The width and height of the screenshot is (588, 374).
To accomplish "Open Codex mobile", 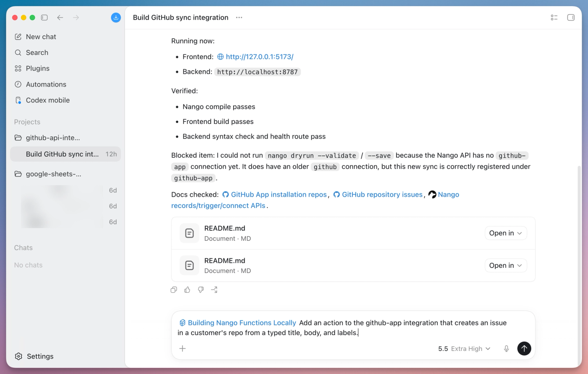I will (x=65, y=100).
